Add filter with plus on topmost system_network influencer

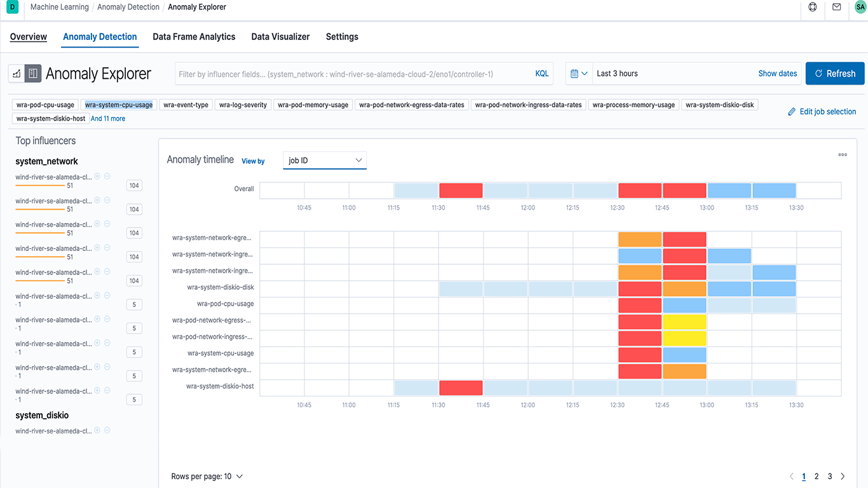[97, 177]
